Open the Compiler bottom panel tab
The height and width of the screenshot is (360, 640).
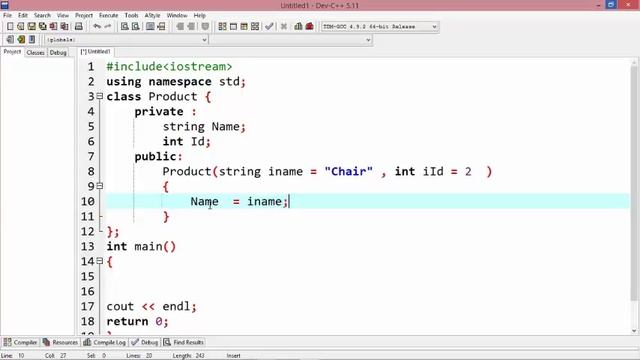20,342
